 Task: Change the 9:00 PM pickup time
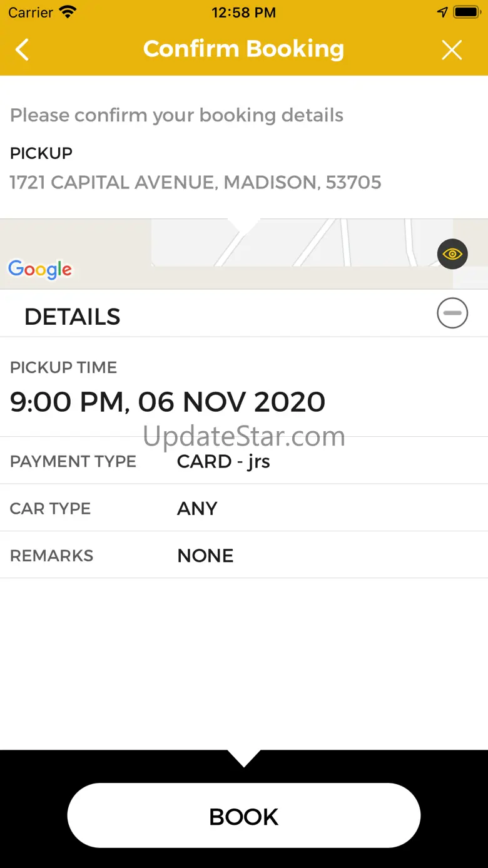pyautogui.click(x=168, y=402)
